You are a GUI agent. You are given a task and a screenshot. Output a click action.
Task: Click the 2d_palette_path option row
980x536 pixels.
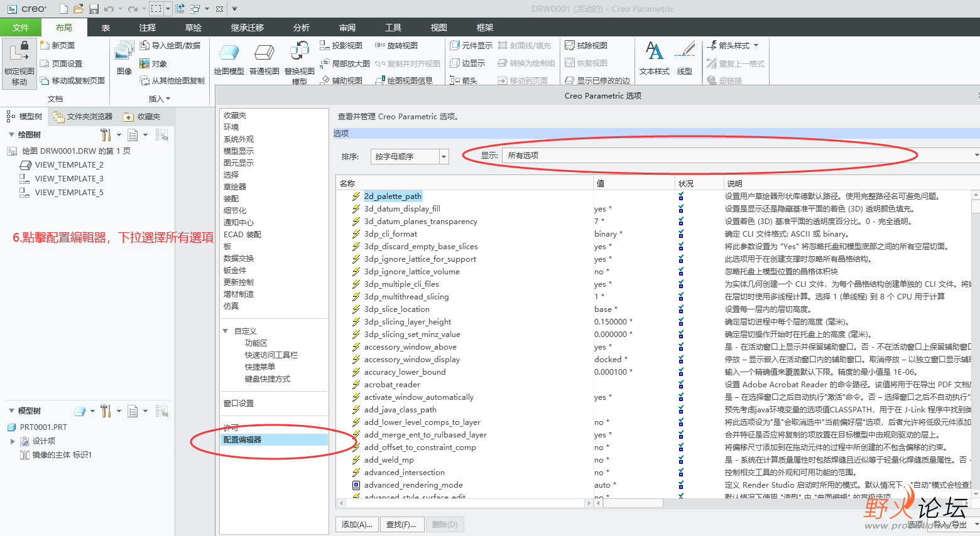click(393, 196)
